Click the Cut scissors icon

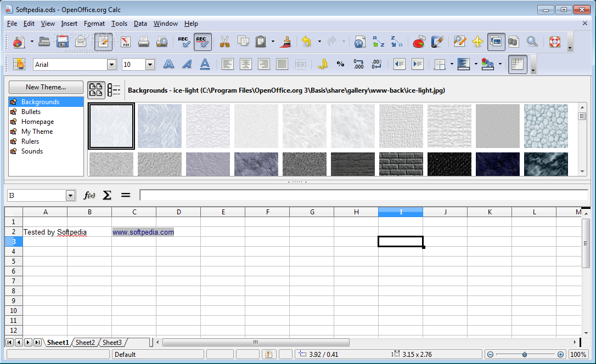point(224,41)
